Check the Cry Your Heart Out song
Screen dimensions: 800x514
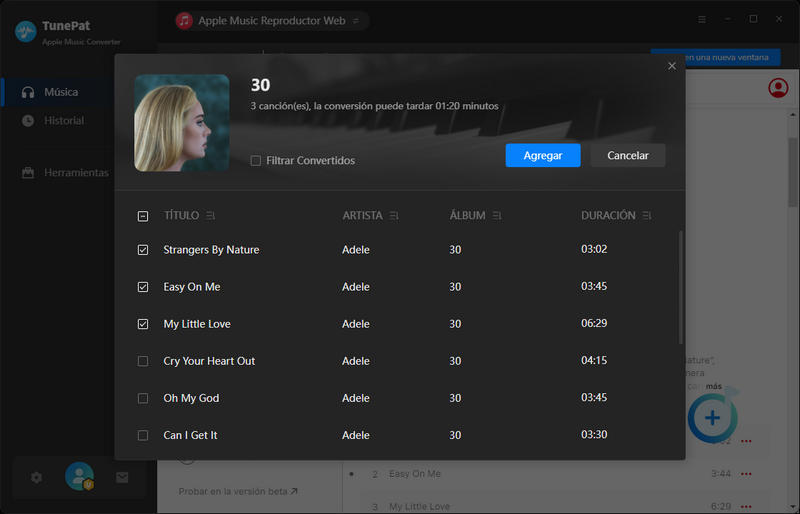[x=143, y=361]
